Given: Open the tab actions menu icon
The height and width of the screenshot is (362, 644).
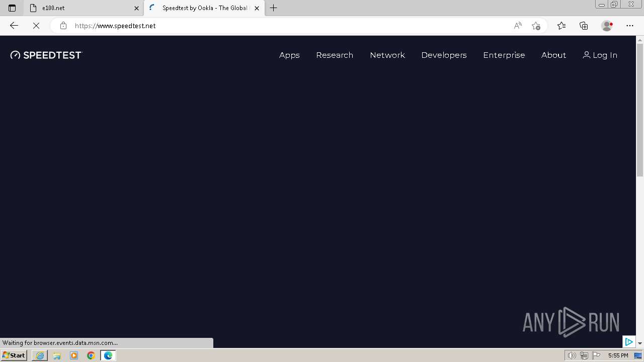Looking at the screenshot, I should (12, 8).
